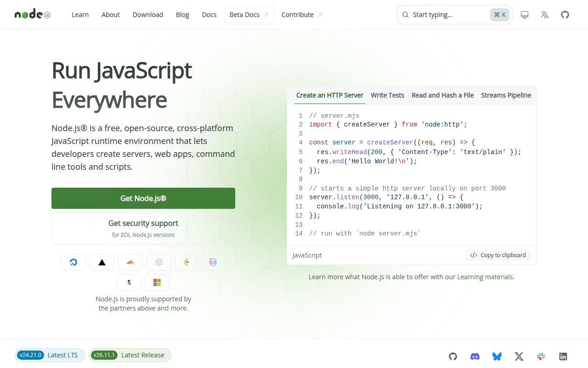Image resolution: width=588 pixels, height=368 pixels.
Task: Open the About menu item
Action: coord(111,15)
